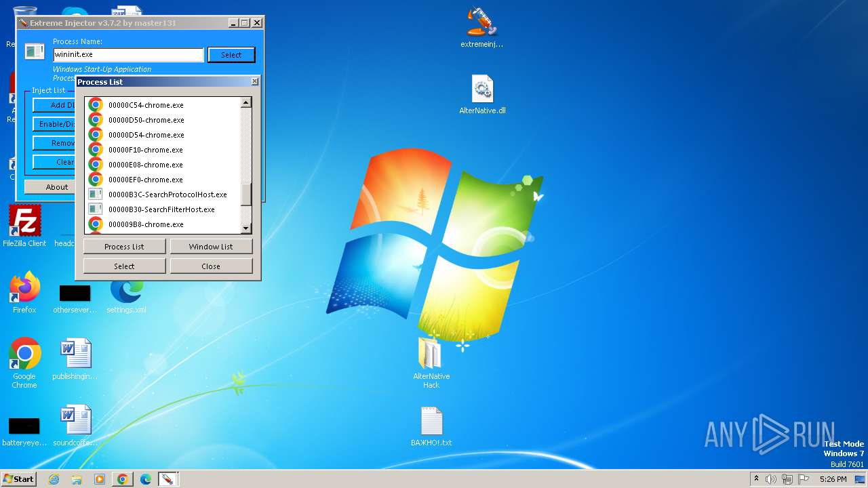Viewport: 868px width, 488px height.
Task: Click the process list scrollbar down arrow
Action: tap(246, 228)
